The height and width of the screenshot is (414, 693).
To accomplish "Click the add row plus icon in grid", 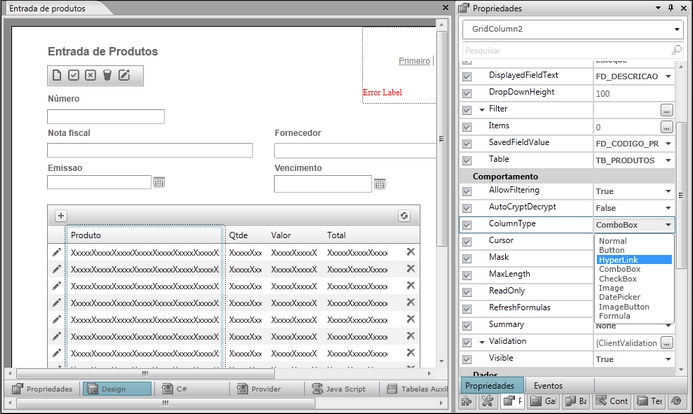I will (60, 215).
